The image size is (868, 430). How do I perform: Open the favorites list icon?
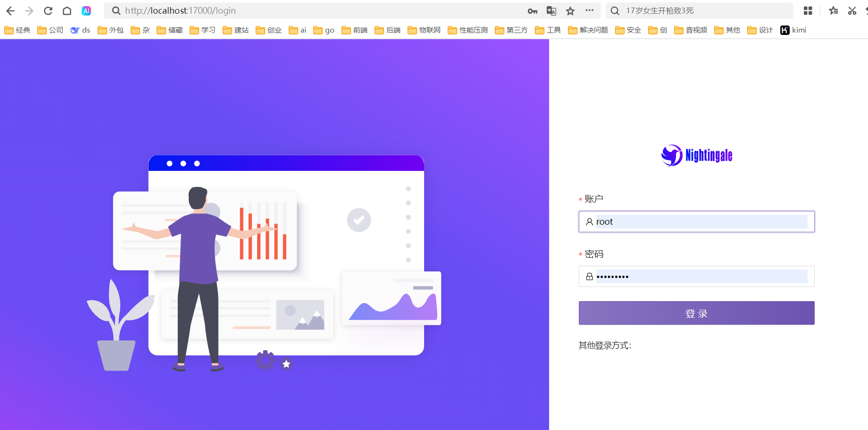click(x=834, y=11)
